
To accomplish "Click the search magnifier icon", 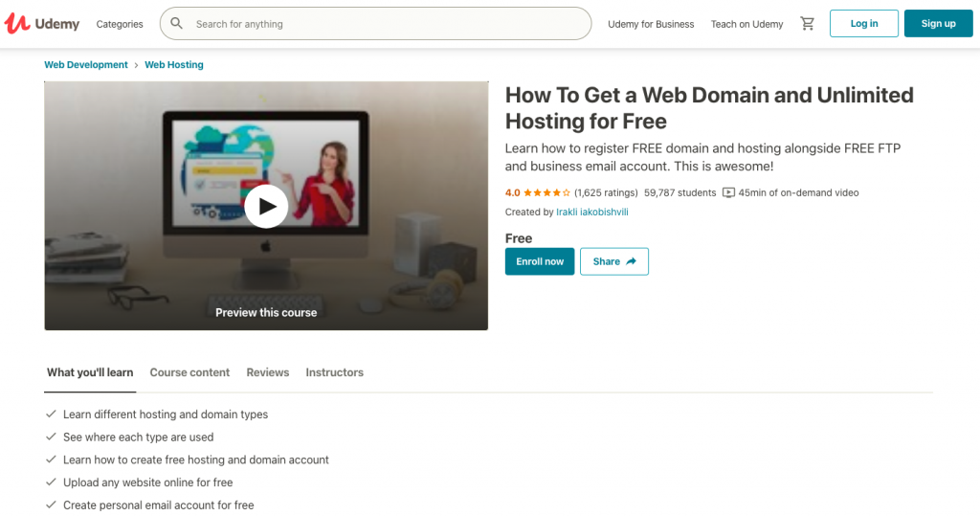I will (x=176, y=23).
